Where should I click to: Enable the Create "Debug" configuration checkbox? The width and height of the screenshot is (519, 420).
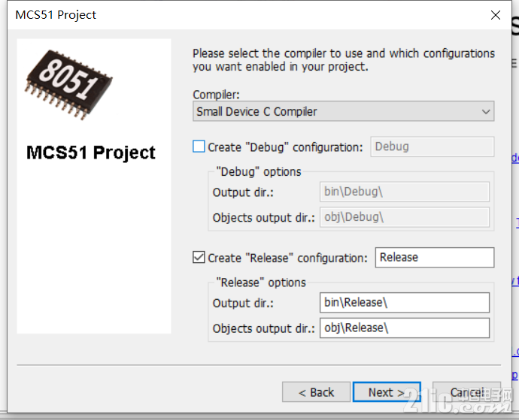pos(199,147)
